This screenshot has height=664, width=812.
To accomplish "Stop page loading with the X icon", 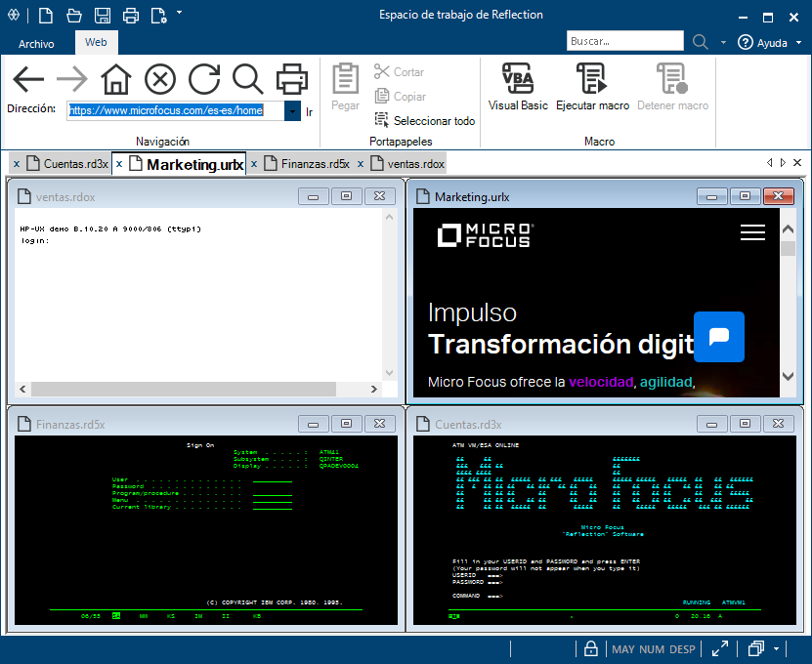I will (159, 79).
